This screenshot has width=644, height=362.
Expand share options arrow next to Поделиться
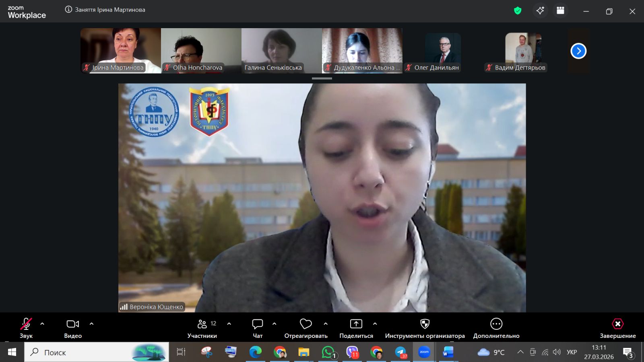375,324
